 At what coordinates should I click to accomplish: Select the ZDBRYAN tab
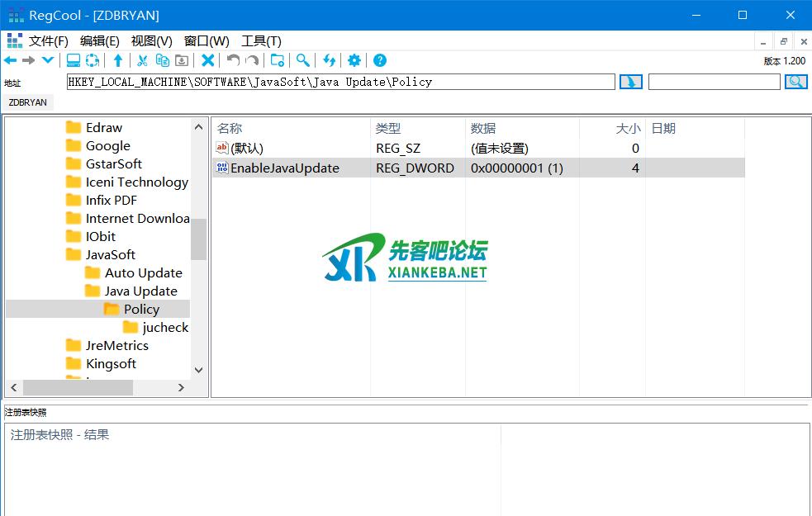click(28, 102)
